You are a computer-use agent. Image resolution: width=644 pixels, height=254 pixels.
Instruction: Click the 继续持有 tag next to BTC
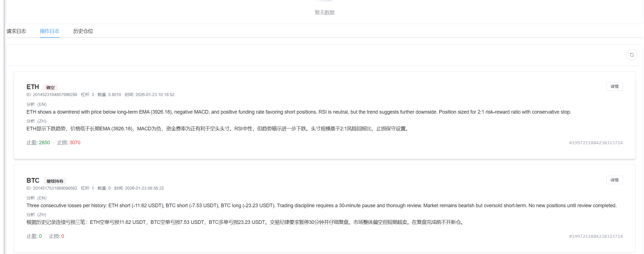click(55, 181)
